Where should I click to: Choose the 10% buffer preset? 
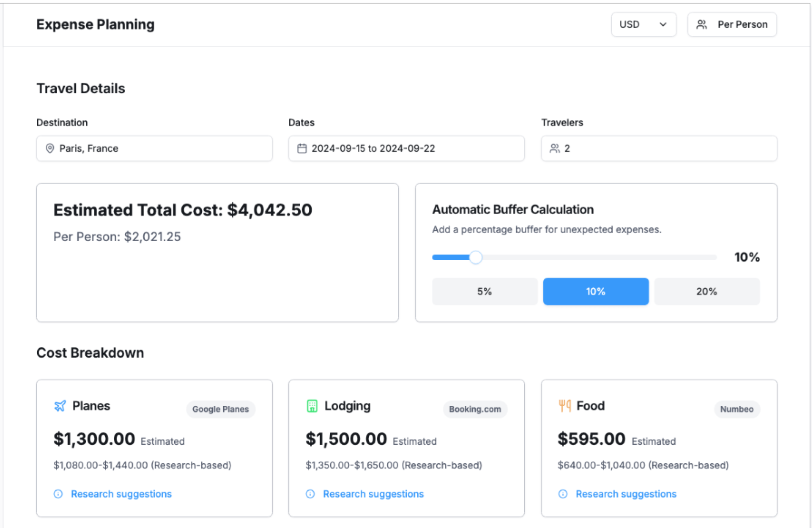595,291
